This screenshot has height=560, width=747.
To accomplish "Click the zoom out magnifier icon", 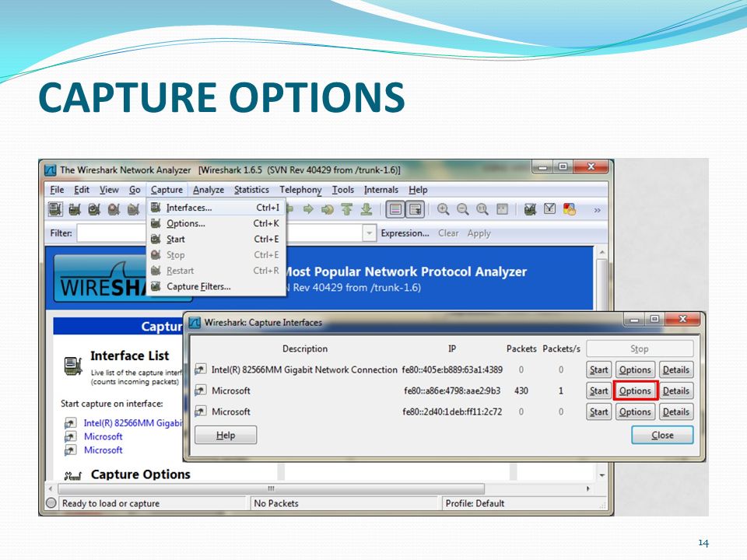I will point(462,209).
